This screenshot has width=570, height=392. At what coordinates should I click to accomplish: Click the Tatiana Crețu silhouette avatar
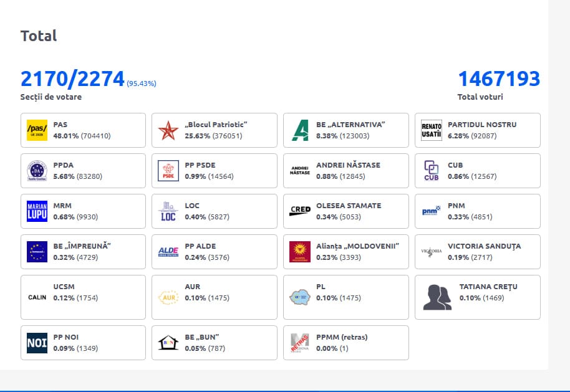437,297
